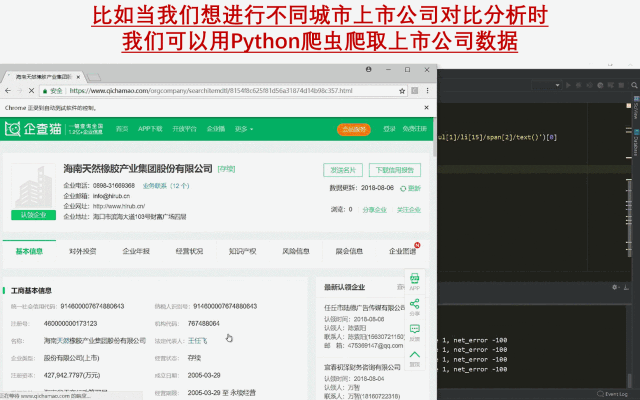Open the IDE run panel settings gear
This screenshot has height=400, width=640.
[615, 287]
